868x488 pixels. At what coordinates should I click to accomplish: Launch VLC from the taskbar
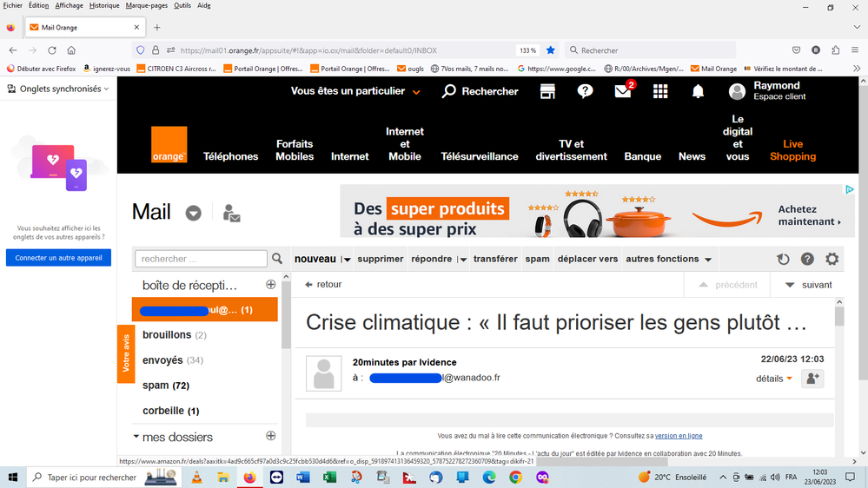[x=196, y=477]
